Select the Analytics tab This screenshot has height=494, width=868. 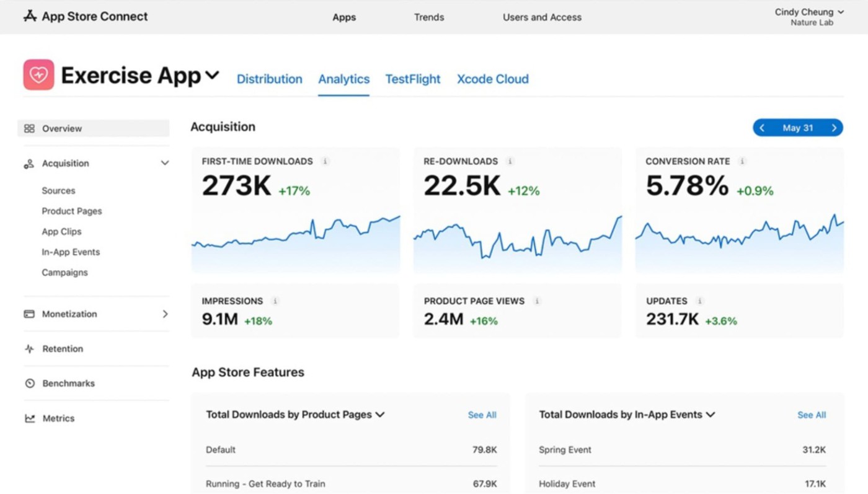click(x=344, y=79)
